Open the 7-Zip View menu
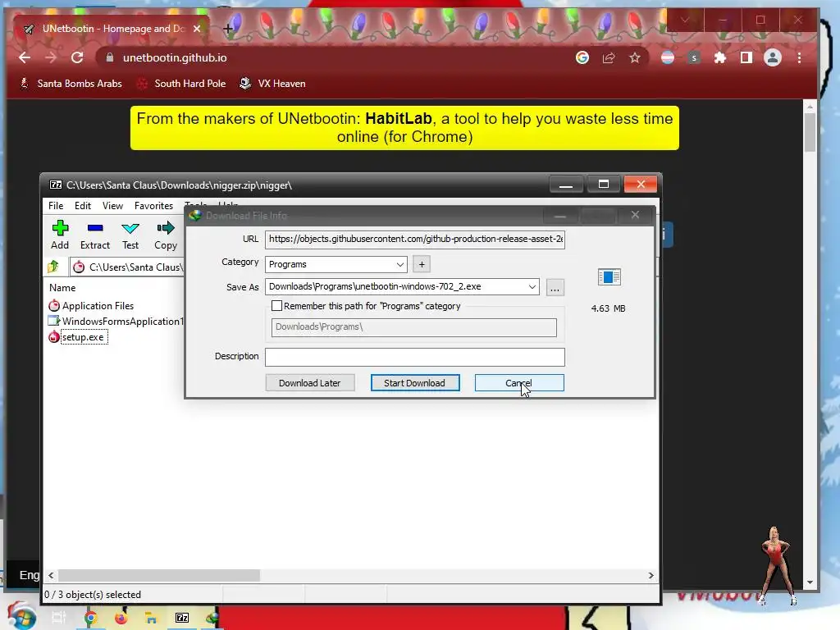 pyautogui.click(x=112, y=206)
